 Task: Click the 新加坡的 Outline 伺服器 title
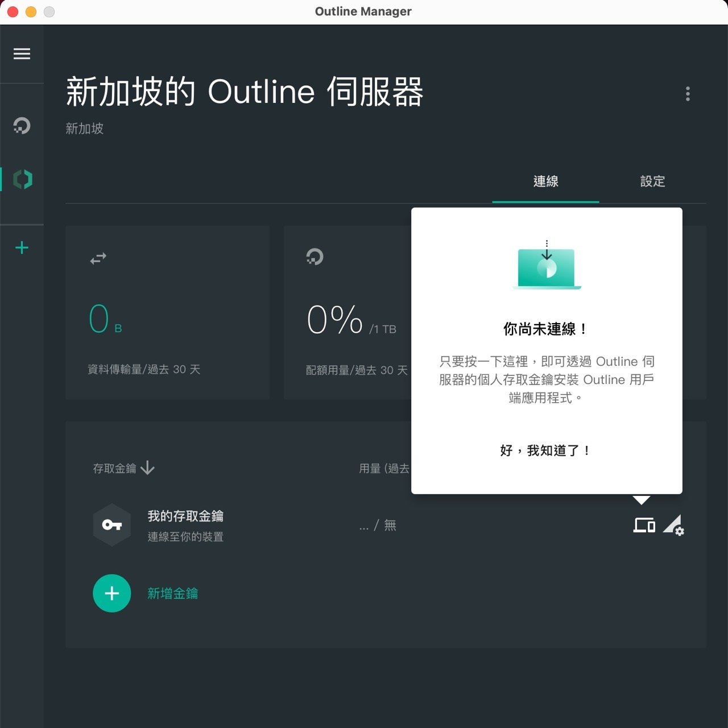245,92
